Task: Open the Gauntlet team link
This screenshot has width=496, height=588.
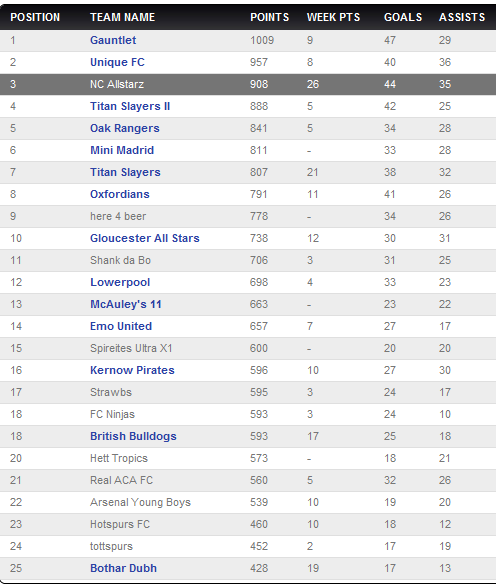Action: [x=113, y=40]
